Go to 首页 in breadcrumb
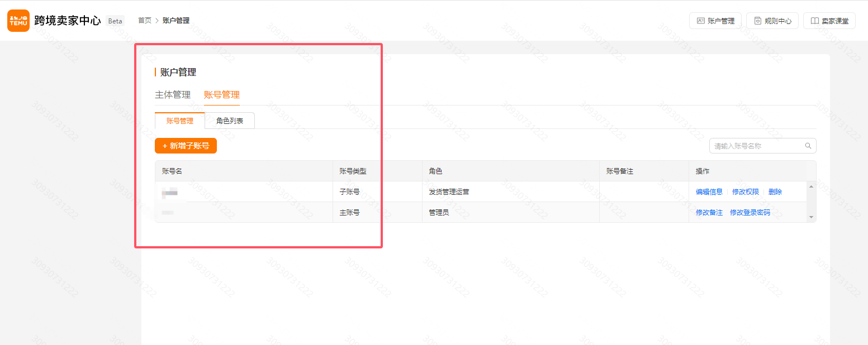 click(145, 21)
